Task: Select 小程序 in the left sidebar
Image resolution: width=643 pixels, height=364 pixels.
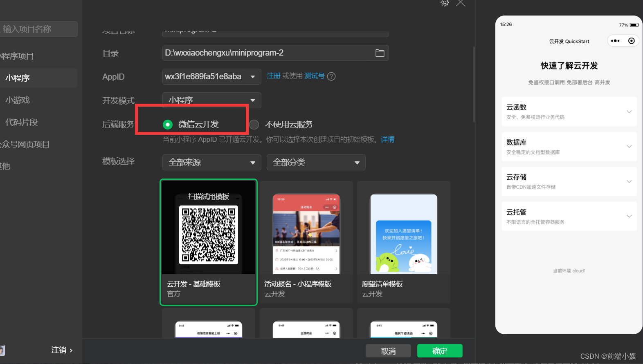Action: (38, 78)
